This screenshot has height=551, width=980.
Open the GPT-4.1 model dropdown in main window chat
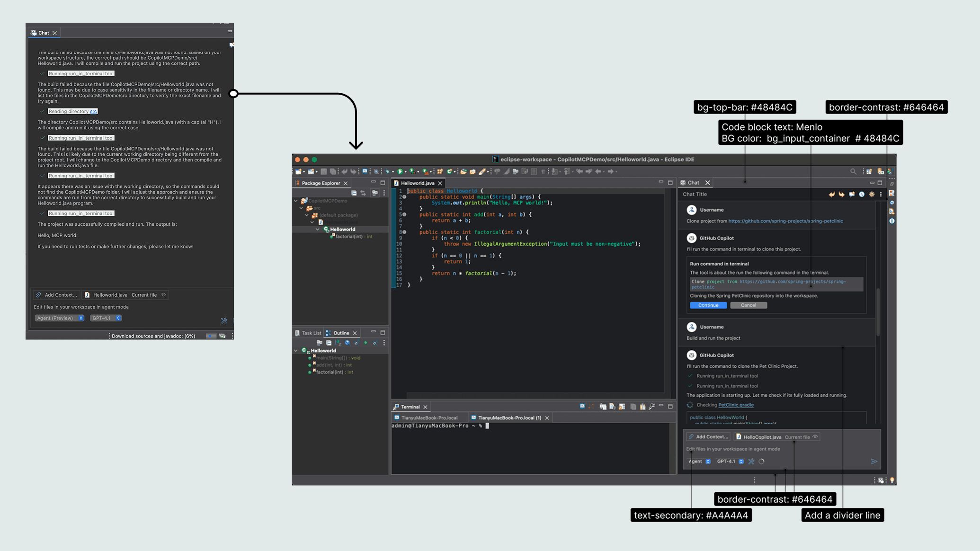pyautogui.click(x=730, y=462)
